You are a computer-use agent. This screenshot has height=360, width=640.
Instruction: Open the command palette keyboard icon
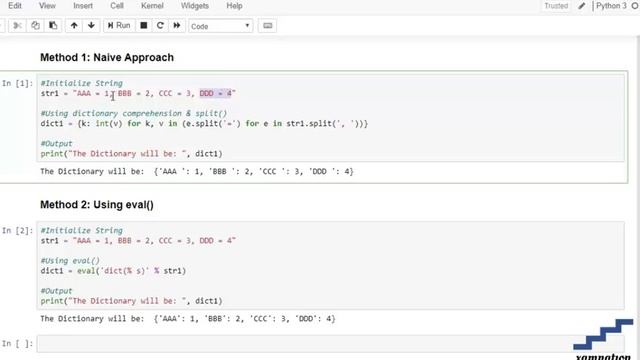pyautogui.click(x=267, y=26)
